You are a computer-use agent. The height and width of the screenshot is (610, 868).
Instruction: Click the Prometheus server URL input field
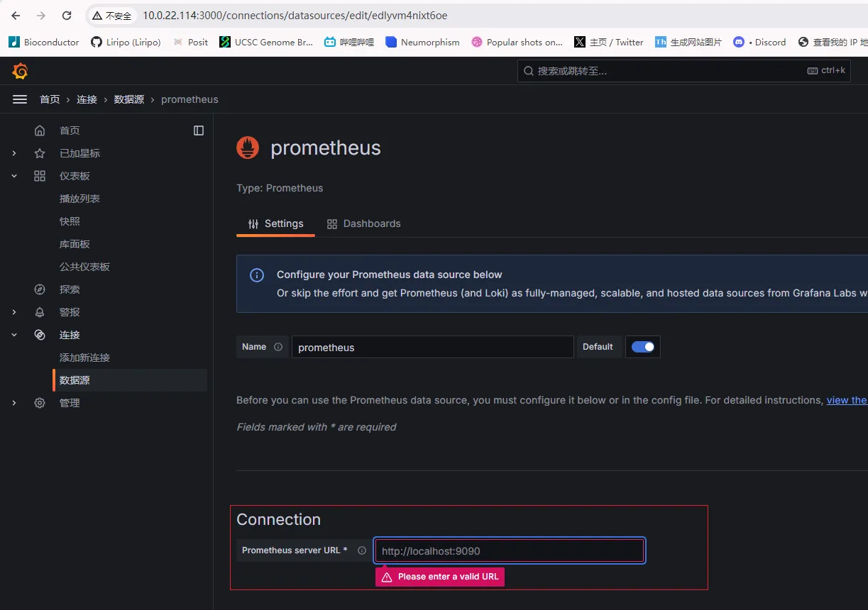click(x=509, y=551)
